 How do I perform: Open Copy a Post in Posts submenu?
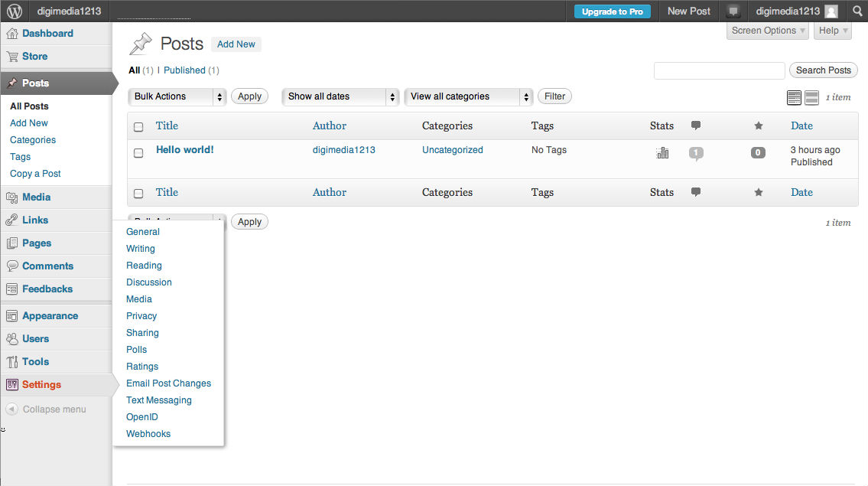tap(35, 174)
